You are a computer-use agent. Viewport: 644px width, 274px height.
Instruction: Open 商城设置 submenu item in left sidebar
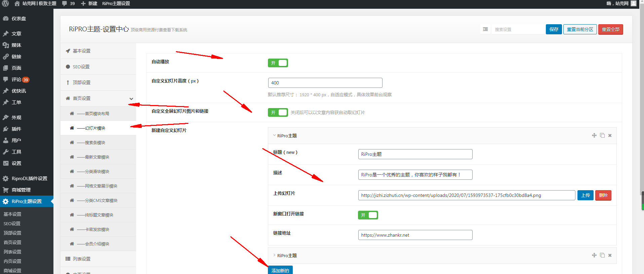point(12,271)
